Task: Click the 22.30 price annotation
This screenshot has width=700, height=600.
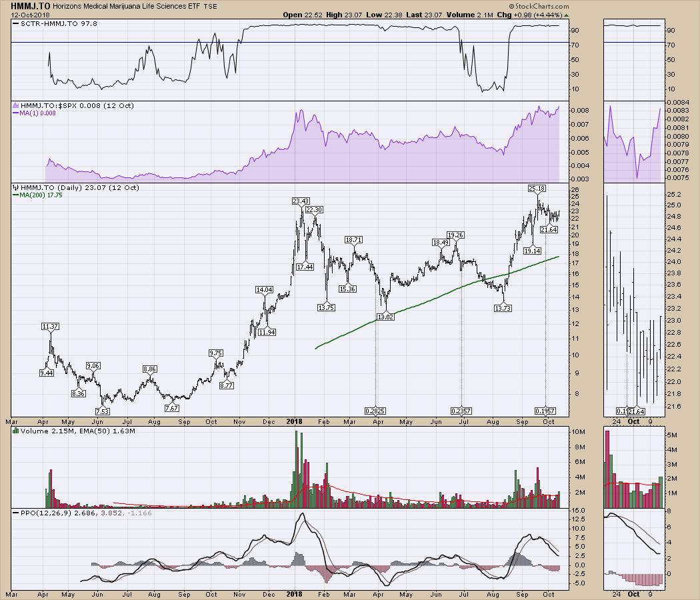Action: tap(314, 210)
